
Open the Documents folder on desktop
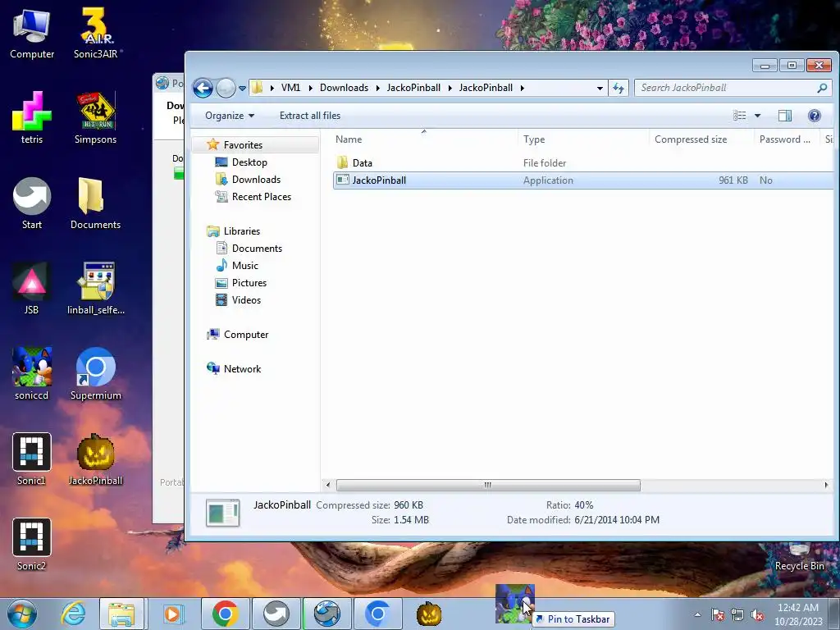point(96,204)
